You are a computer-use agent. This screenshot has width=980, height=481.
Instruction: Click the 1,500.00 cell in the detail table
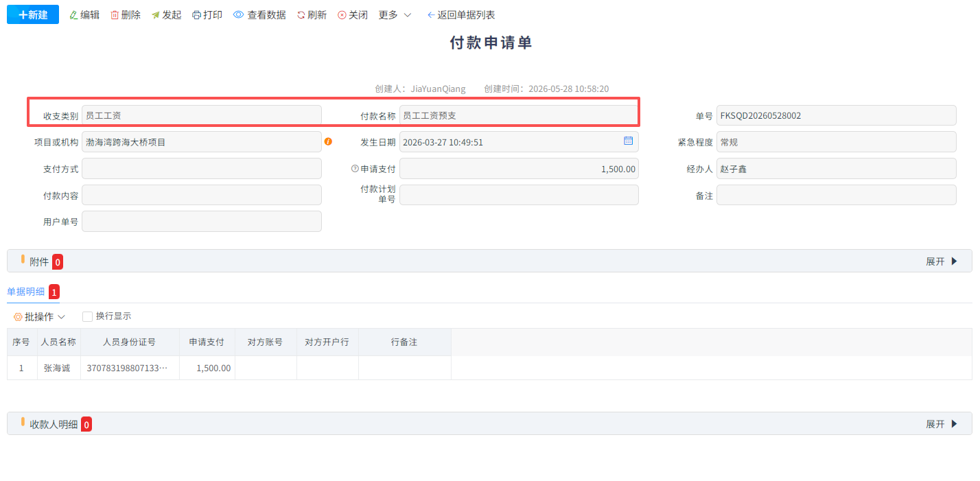(x=207, y=368)
